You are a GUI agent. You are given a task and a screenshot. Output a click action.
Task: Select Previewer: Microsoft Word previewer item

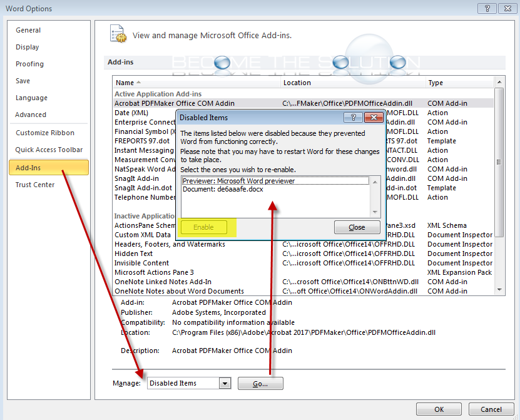tap(275, 181)
